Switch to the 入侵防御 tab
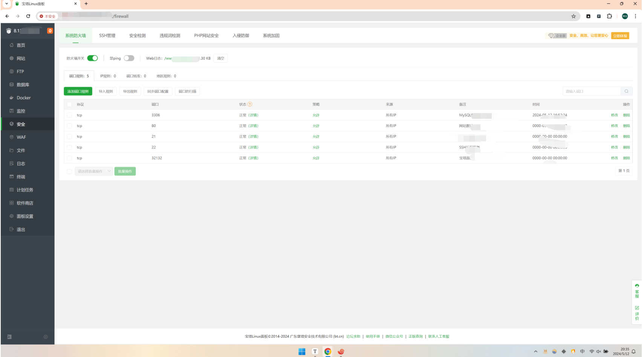This screenshot has height=357, width=644. click(241, 36)
